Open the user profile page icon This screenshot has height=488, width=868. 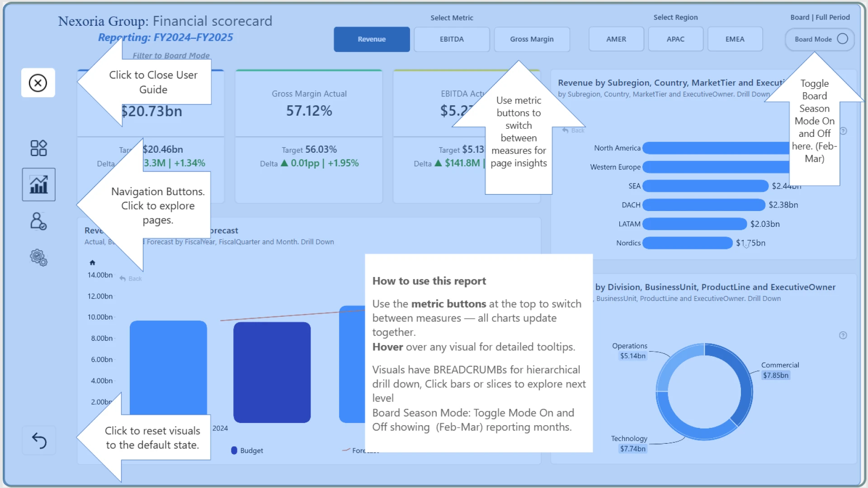(38, 221)
